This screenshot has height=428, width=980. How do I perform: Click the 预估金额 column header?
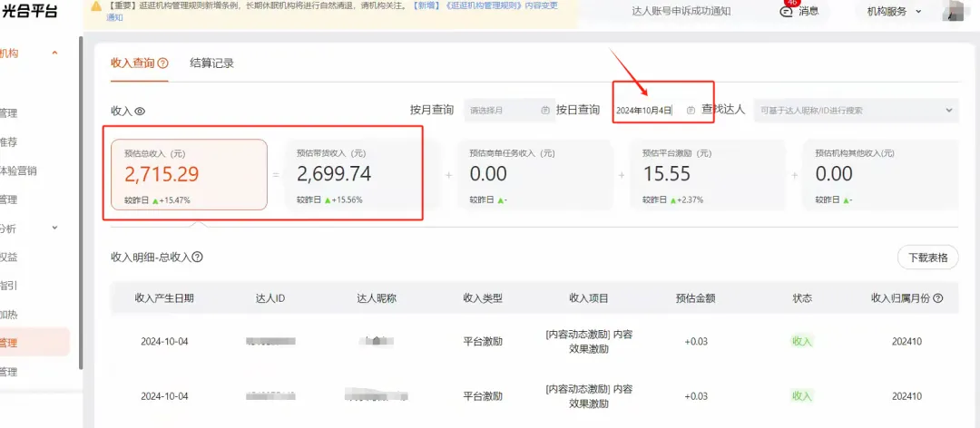coord(696,298)
